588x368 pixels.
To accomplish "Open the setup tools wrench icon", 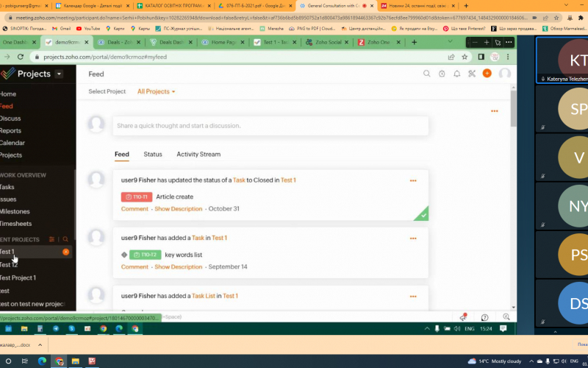I will pos(472,74).
